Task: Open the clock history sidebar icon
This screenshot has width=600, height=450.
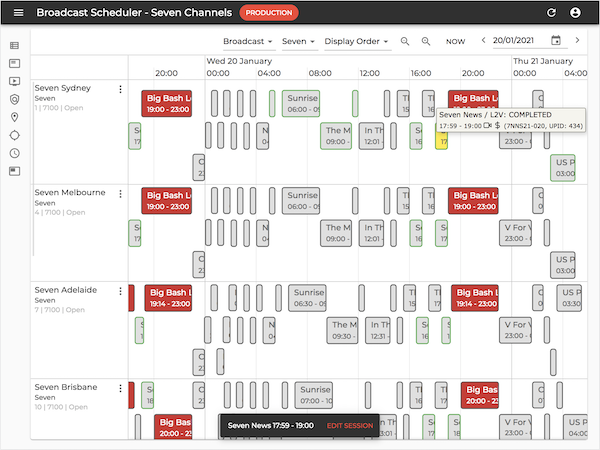Action: (x=15, y=153)
